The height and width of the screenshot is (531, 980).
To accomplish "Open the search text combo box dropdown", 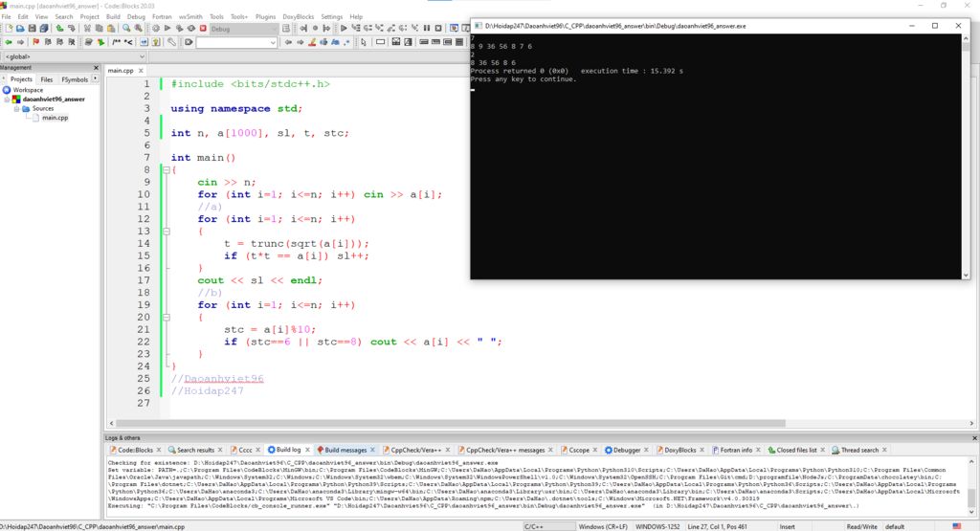I will 273,42.
